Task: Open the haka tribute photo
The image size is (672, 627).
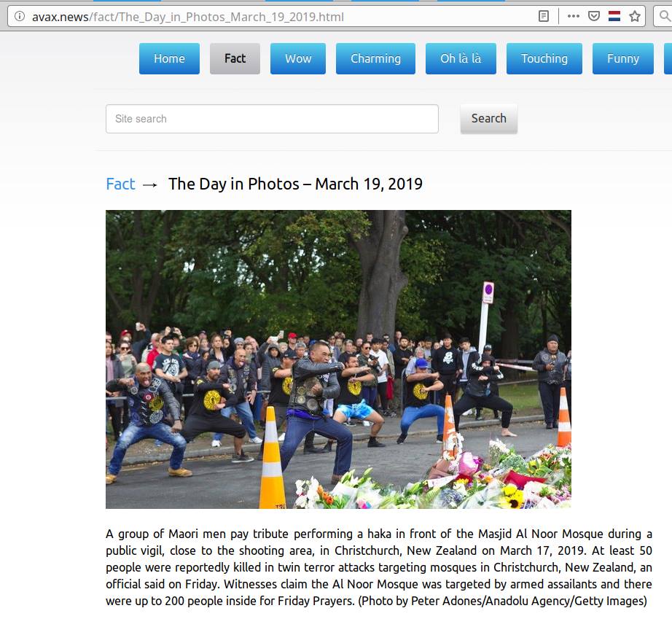Action: (x=339, y=359)
